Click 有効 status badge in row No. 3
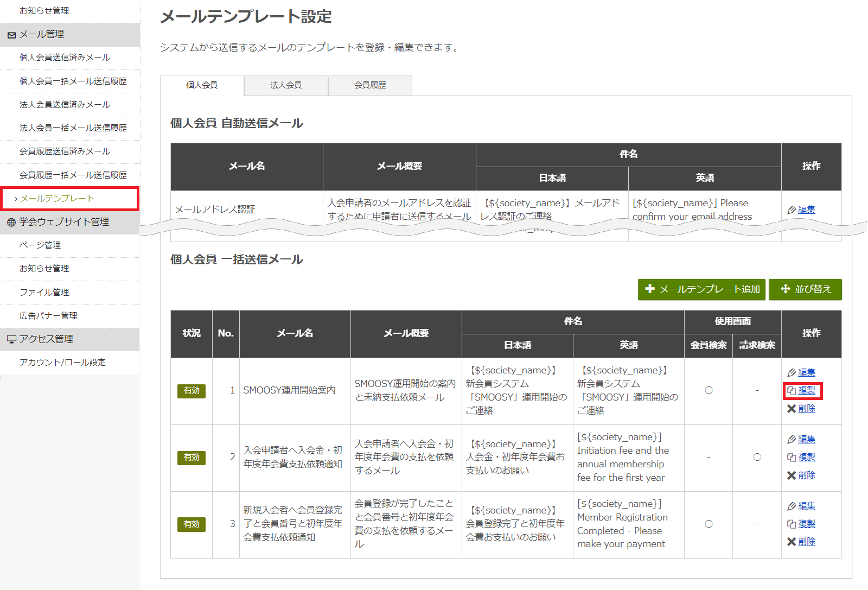 [x=192, y=524]
